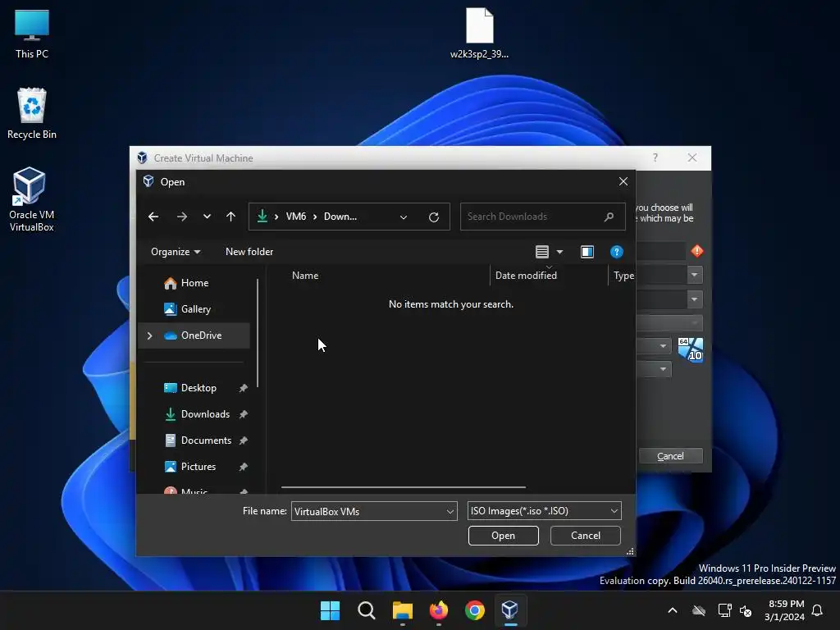Show hidden system tray icons
Viewport: 840px width, 630px height.
pyautogui.click(x=673, y=610)
